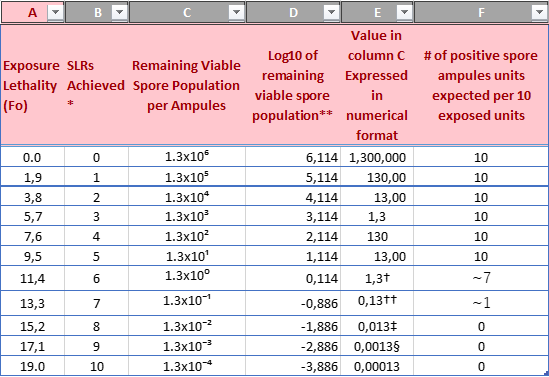Screen dimensions: 549x377
Task: Select cell with exposure value 3,8
Action: [32, 197]
